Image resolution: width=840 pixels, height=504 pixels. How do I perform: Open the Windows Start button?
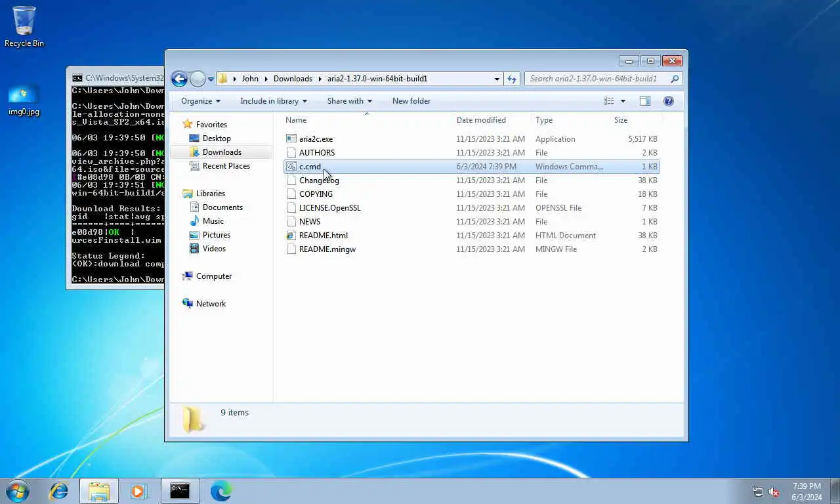point(18,491)
